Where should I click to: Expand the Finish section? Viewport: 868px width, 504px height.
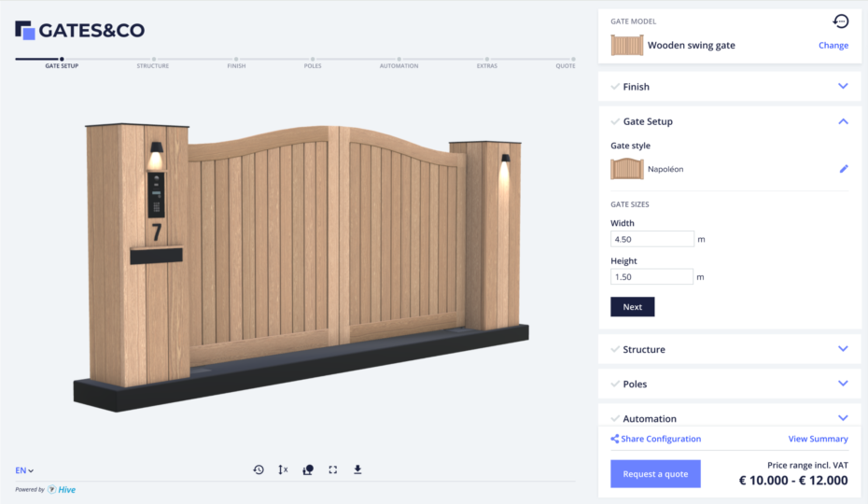tap(843, 87)
